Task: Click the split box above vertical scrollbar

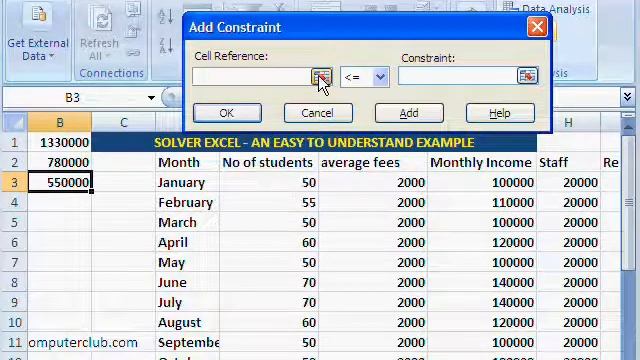Action: coord(629,116)
